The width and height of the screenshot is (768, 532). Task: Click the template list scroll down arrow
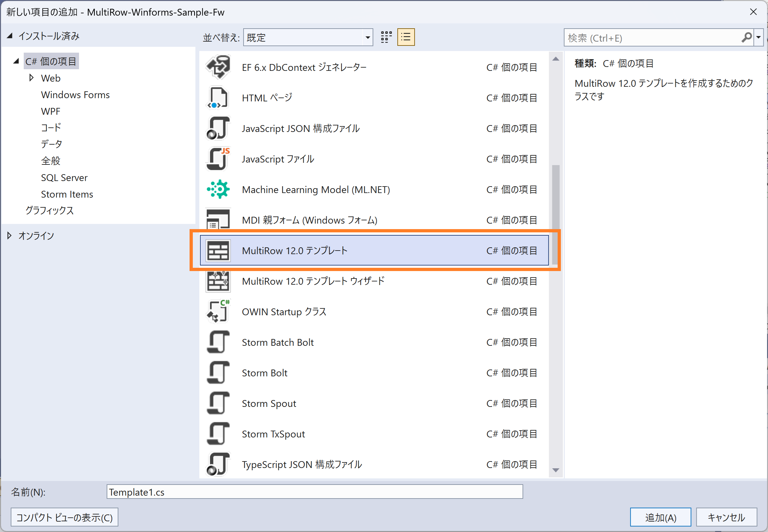tap(556, 470)
